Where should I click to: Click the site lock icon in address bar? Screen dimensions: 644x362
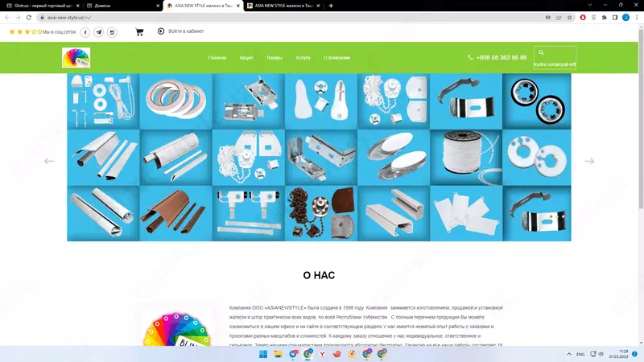pyautogui.click(x=42, y=17)
